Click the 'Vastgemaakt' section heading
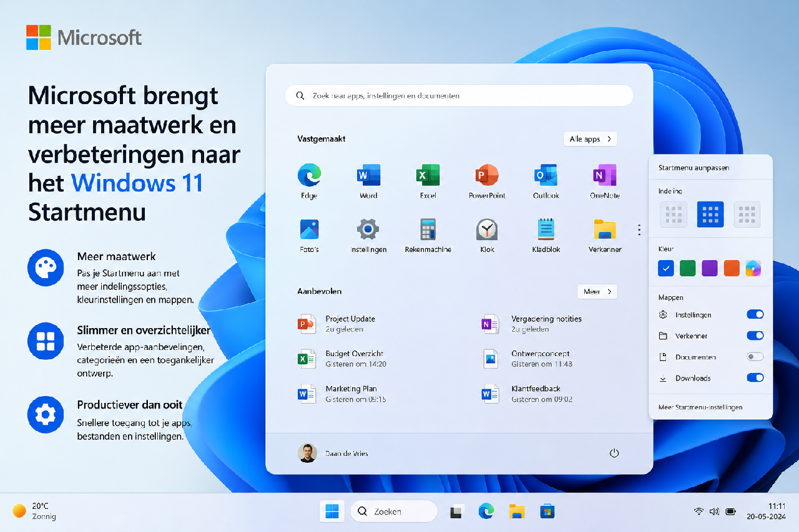 click(x=321, y=139)
